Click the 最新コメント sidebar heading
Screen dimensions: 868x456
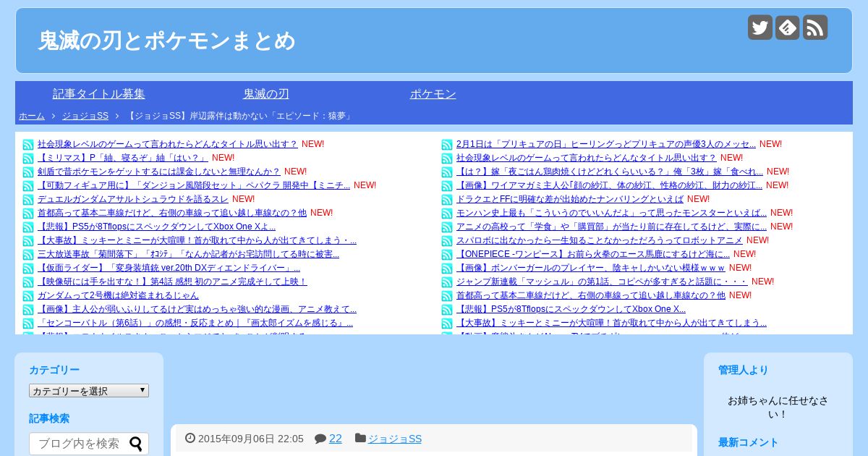coord(749,442)
